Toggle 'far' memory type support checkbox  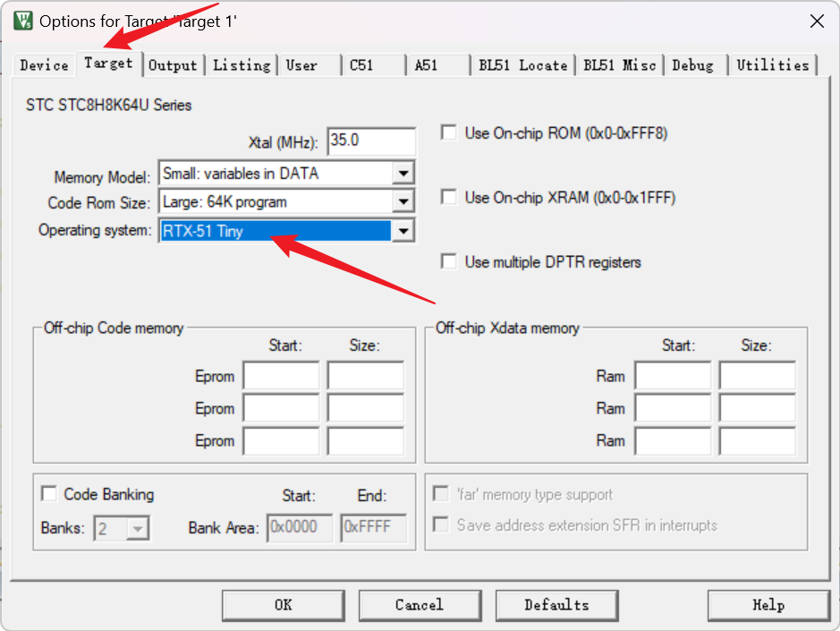click(x=441, y=494)
